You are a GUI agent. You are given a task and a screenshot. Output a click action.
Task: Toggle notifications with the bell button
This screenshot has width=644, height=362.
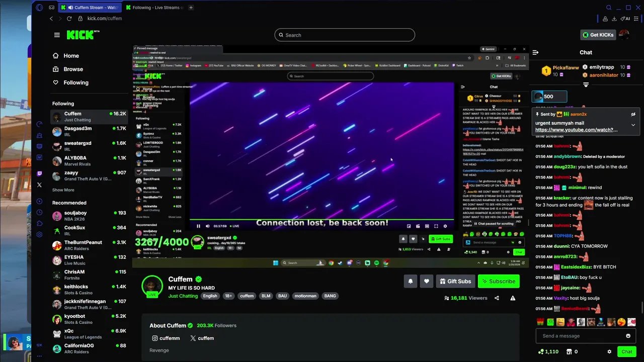pyautogui.click(x=410, y=282)
